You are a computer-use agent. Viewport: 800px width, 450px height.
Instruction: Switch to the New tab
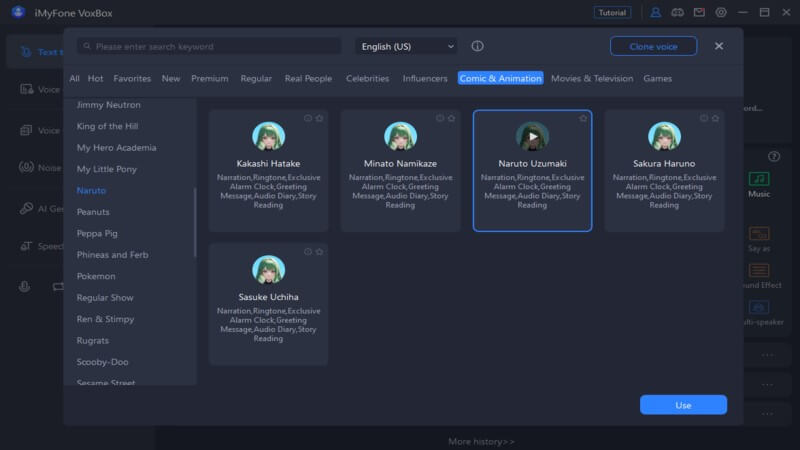pyautogui.click(x=170, y=79)
